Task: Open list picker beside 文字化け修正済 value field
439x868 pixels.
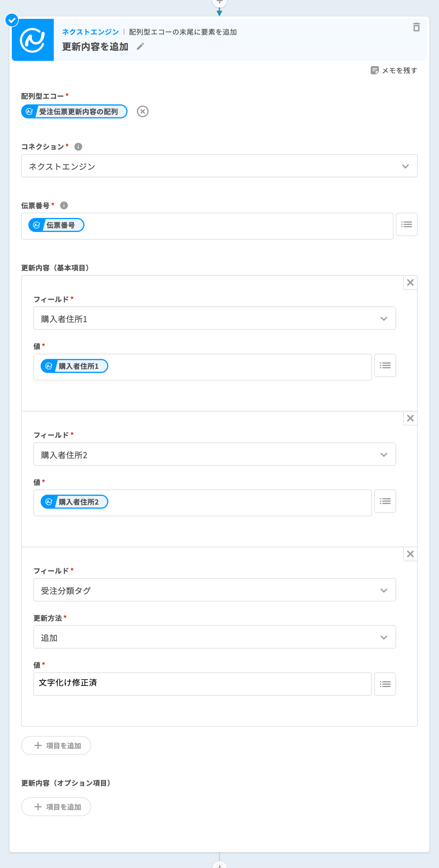Action: coord(385,684)
